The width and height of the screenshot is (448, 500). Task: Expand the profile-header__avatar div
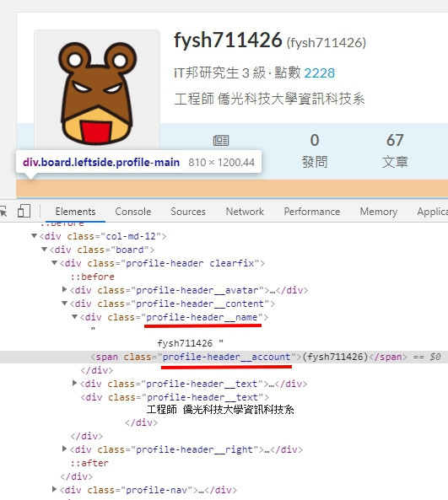[x=64, y=289]
